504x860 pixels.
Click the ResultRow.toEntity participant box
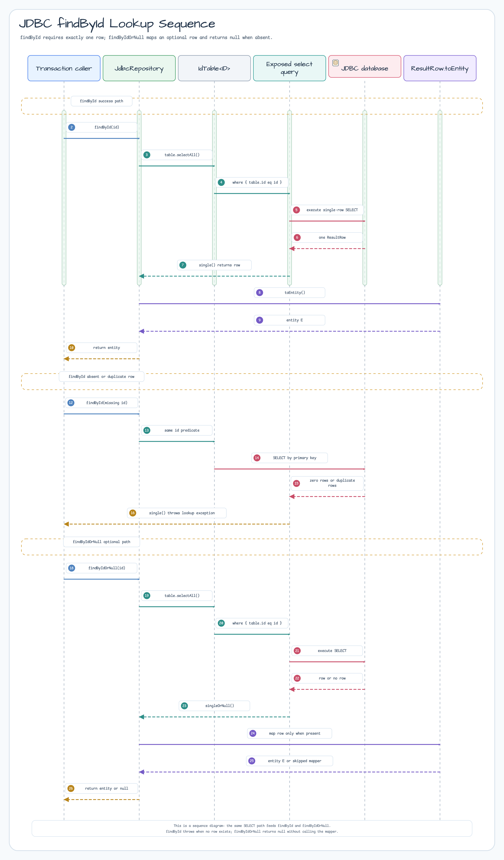click(x=440, y=68)
